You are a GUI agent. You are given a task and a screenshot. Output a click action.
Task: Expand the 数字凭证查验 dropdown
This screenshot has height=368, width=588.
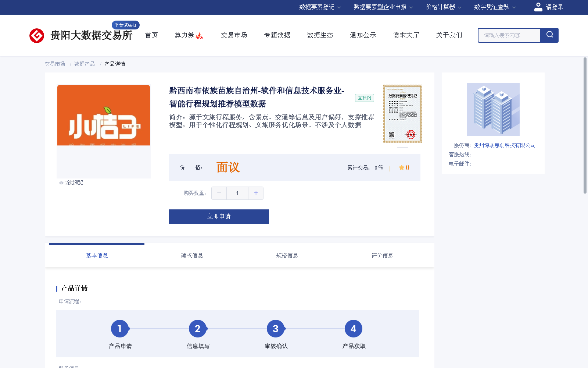click(x=495, y=7)
